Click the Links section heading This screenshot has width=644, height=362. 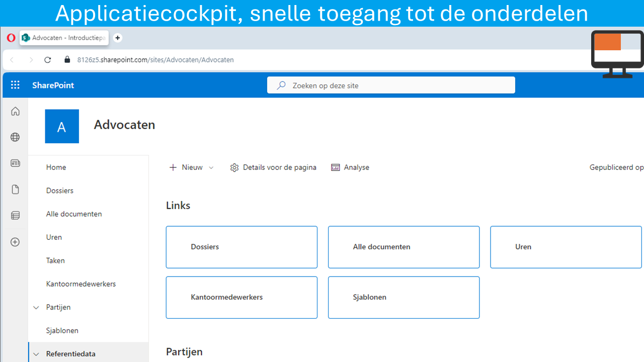(x=178, y=205)
